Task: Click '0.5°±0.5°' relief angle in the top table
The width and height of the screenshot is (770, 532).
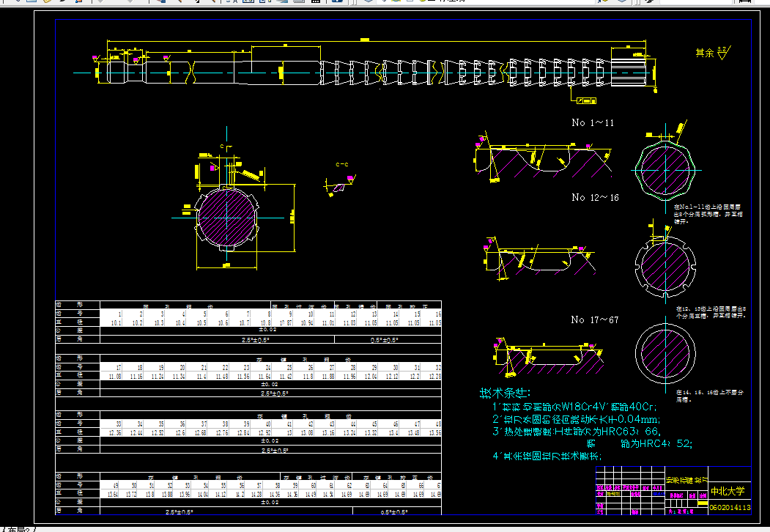Action: pyautogui.click(x=385, y=340)
